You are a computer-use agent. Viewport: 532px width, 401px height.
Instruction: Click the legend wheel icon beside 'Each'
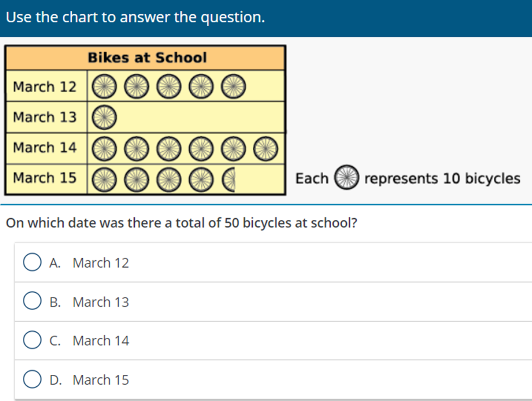coord(347,177)
